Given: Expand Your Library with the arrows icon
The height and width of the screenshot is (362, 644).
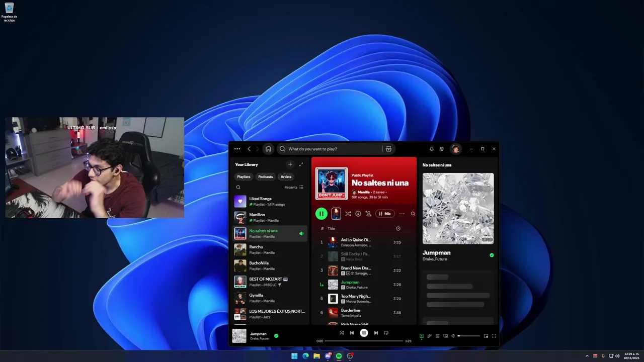Looking at the screenshot, I should pyautogui.click(x=301, y=164).
